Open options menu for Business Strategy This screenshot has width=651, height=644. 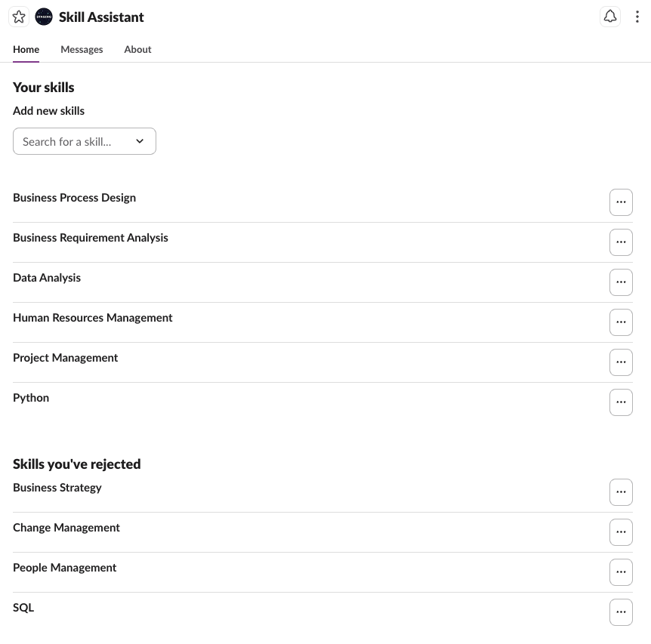tap(621, 491)
